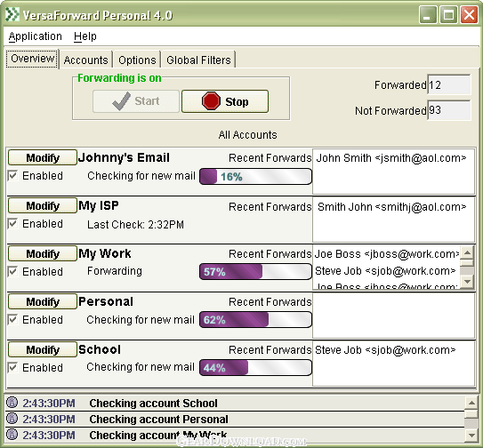This screenshot has height=448, width=483.
Task: Toggle Enabled checkbox for Personal account
Action: [x=12, y=320]
